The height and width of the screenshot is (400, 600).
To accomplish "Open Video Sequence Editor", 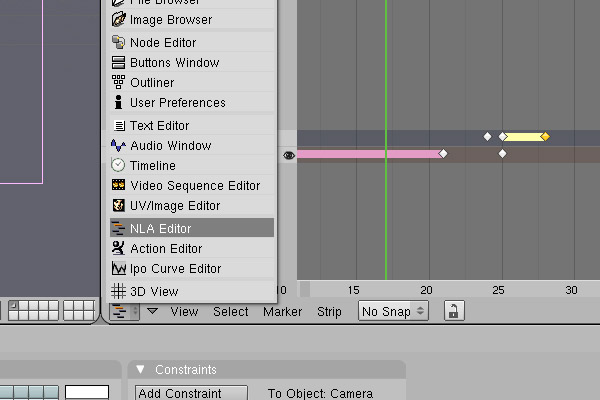I will tap(192, 186).
